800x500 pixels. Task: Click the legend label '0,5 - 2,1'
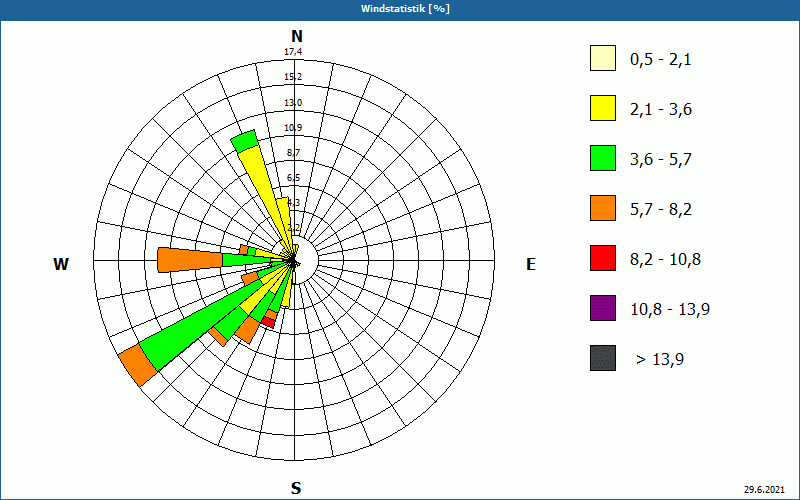point(661,60)
